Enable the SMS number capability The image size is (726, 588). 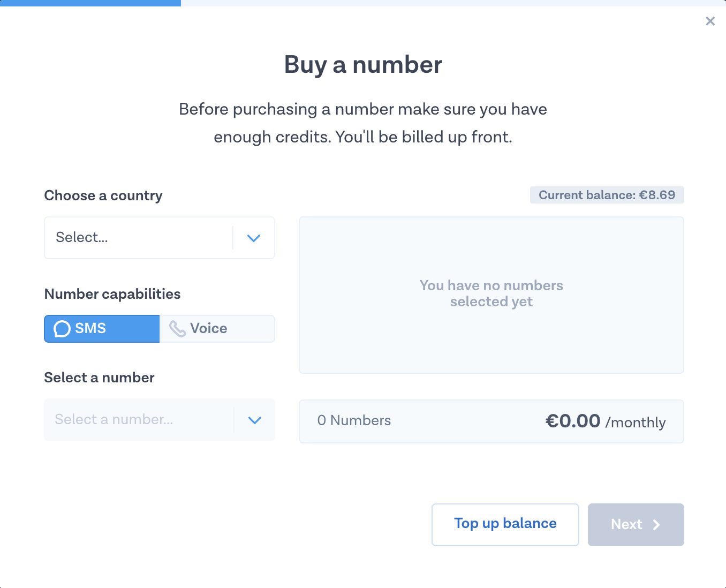point(102,329)
